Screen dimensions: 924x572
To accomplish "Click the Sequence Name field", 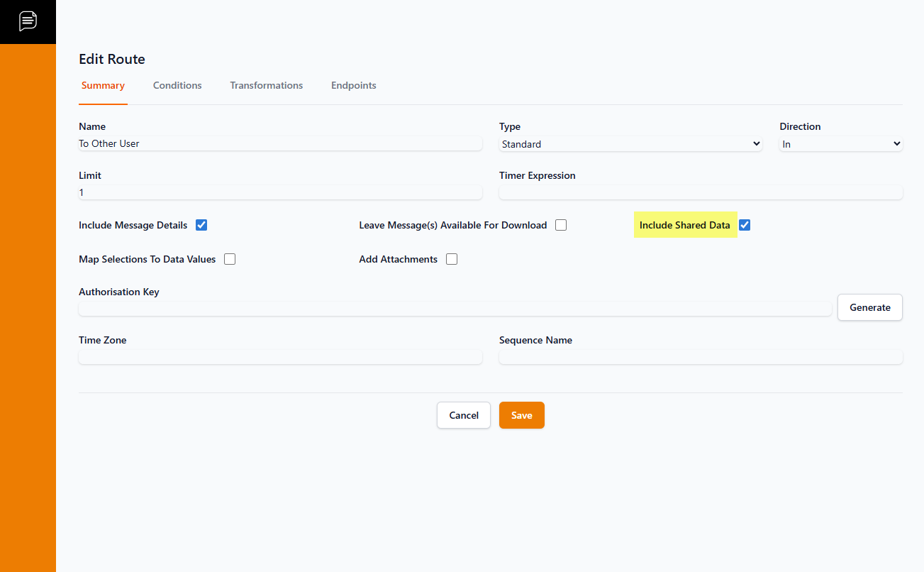I will pyautogui.click(x=701, y=357).
